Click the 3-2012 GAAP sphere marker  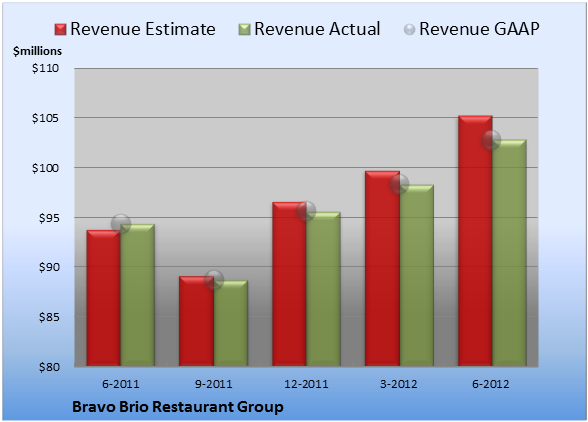point(399,184)
